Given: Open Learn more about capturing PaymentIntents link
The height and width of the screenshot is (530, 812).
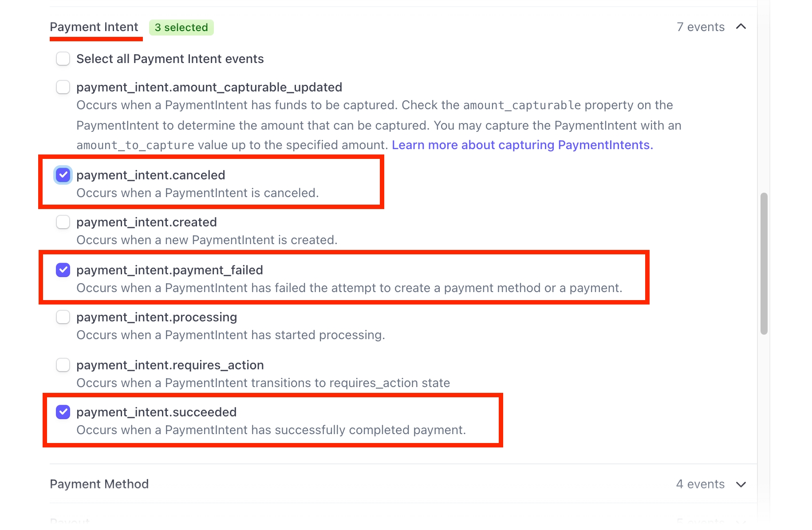Looking at the screenshot, I should (522, 145).
